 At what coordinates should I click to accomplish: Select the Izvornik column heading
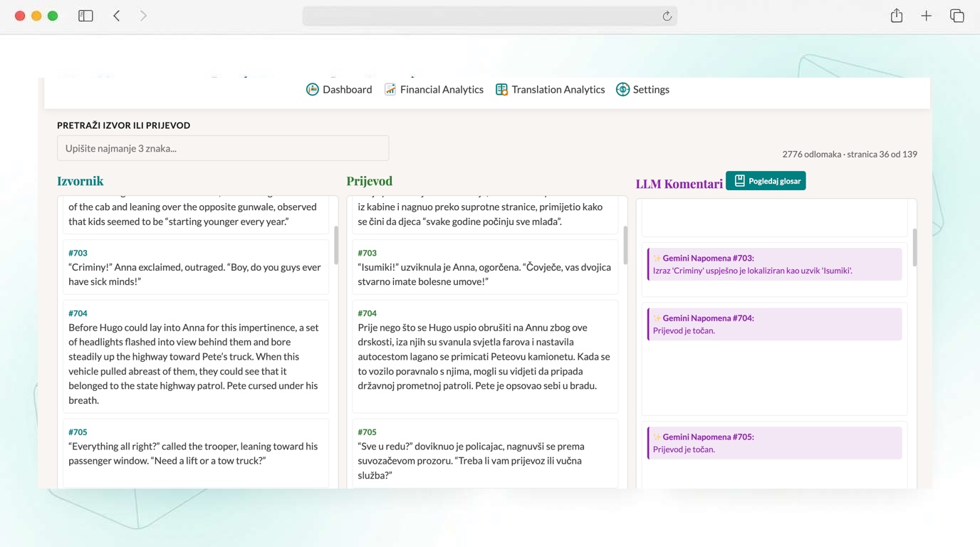[80, 181]
